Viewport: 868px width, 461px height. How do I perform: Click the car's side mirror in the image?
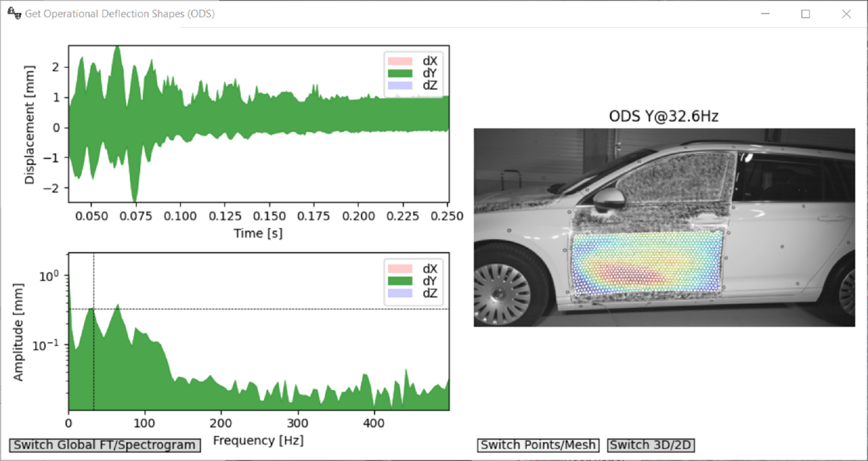(x=609, y=199)
